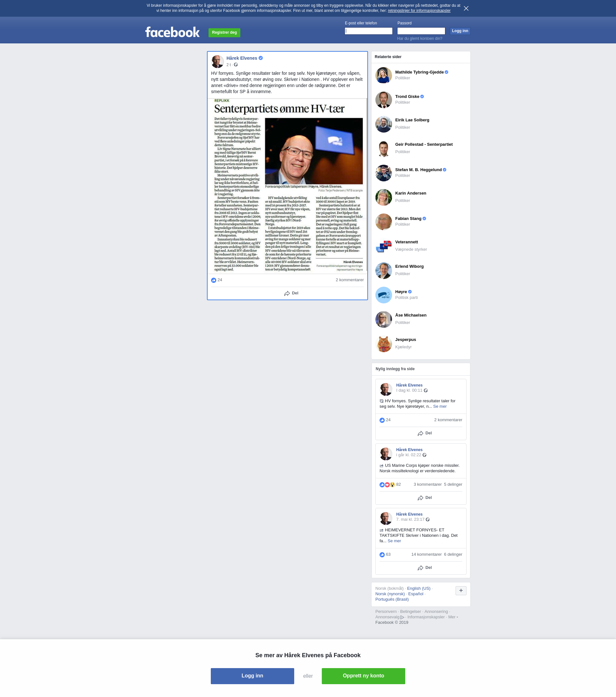Focus the Passord input field
This screenshot has width=616, height=697.
coord(421,31)
